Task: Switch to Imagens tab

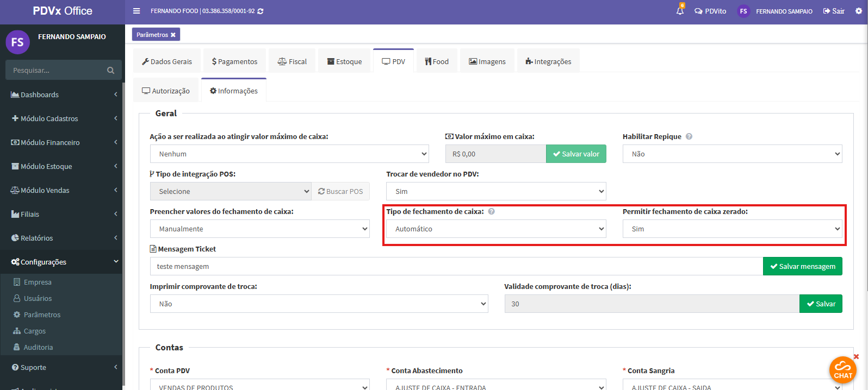Action: click(487, 61)
